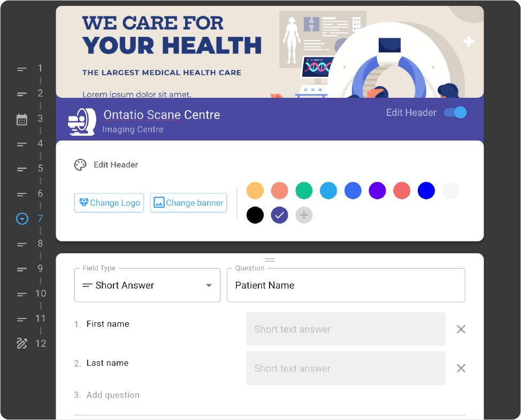Click the calendar icon for step 3
Image resolution: width=521 pixels, height=420 pixels.
(22, 120)
